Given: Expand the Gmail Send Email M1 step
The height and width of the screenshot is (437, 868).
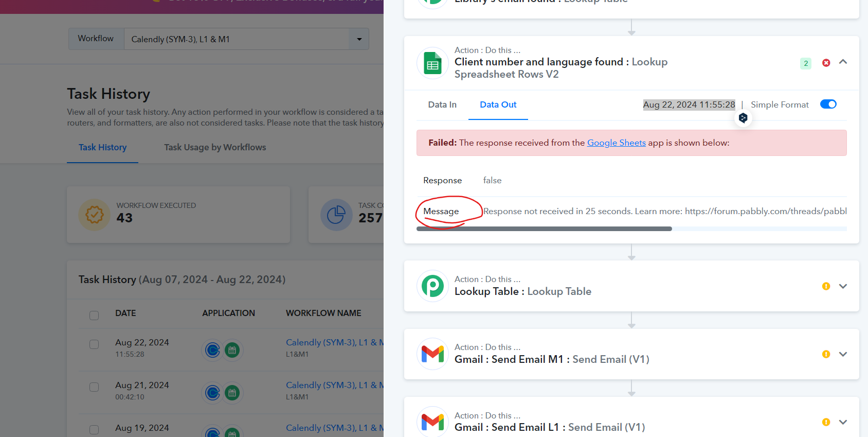Looking at the screenshot, I should point(843,354).
